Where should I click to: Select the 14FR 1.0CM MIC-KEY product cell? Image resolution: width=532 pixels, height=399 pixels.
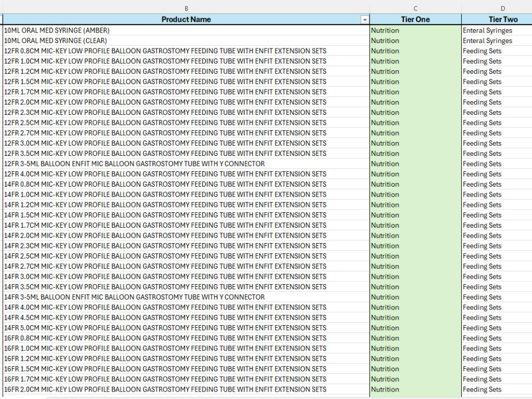point(186,194)
